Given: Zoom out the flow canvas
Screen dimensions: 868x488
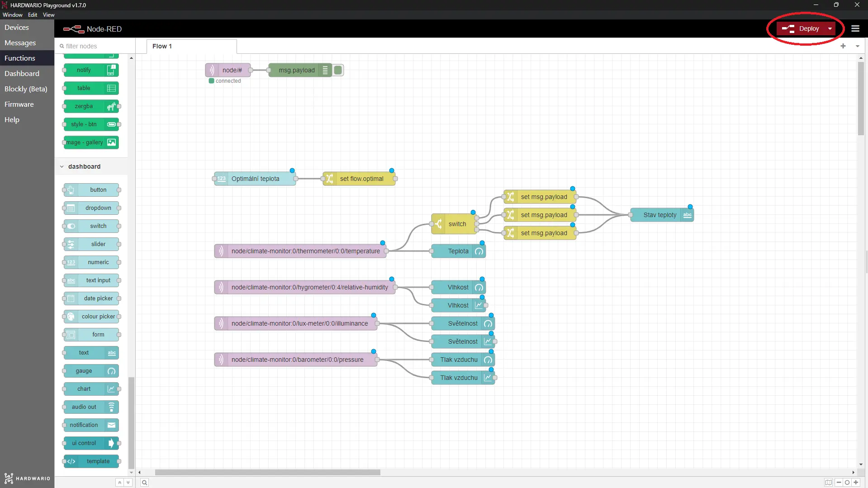Looking at the screenshot, I should click(839, 483).
